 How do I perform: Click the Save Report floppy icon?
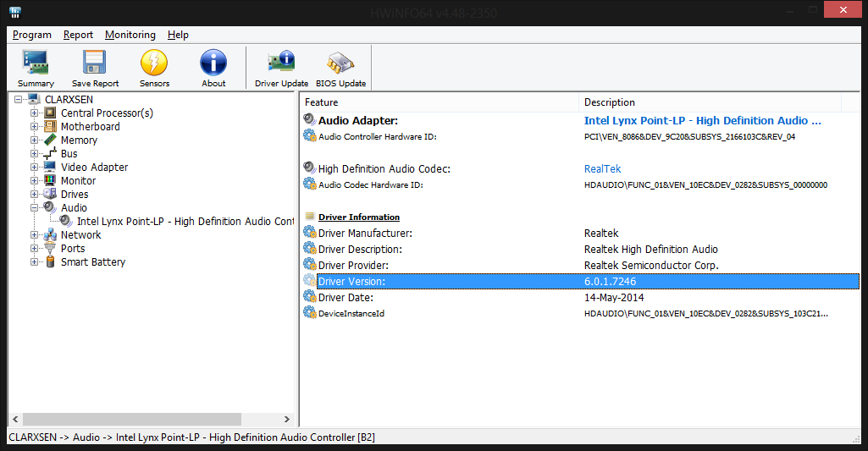pyautogui.click(x=95, y=63)
